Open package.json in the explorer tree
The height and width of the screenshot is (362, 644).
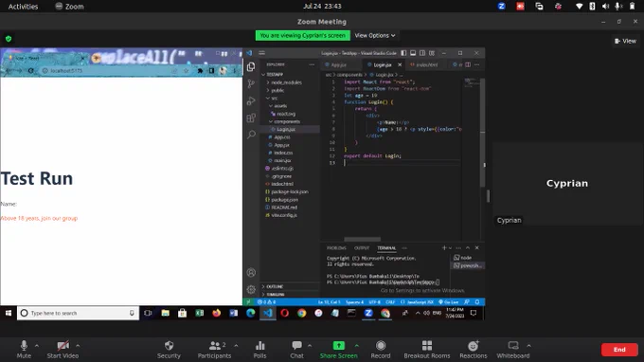pos(286,200)
